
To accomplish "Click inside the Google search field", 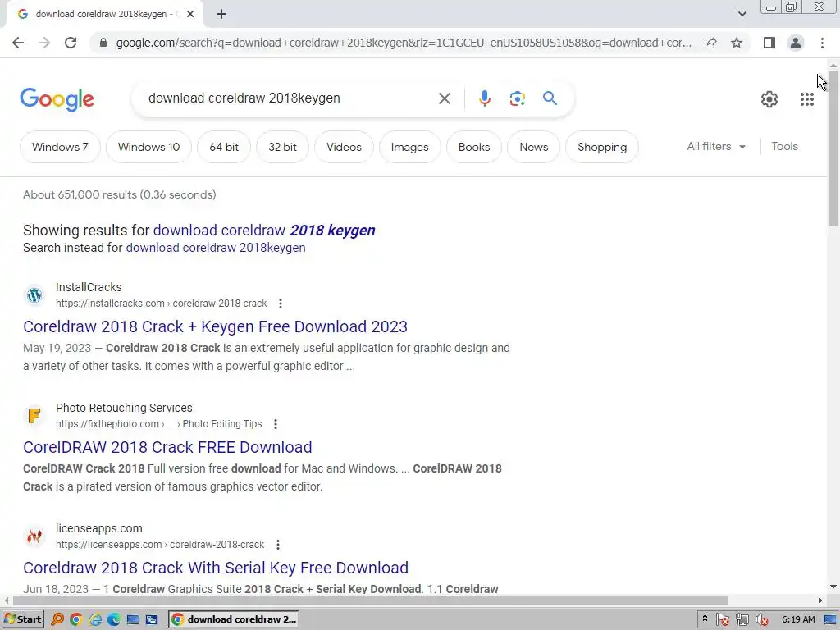I will pos(290,98).
